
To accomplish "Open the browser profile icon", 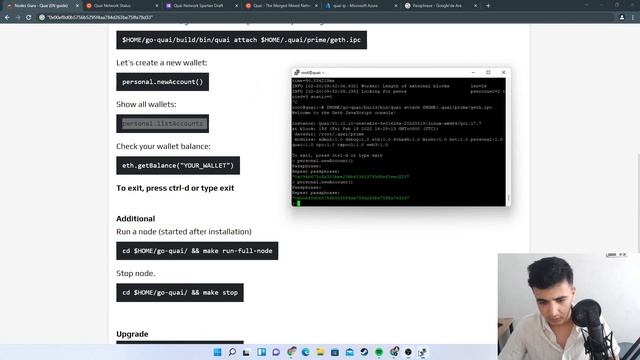I will point(622,18).
